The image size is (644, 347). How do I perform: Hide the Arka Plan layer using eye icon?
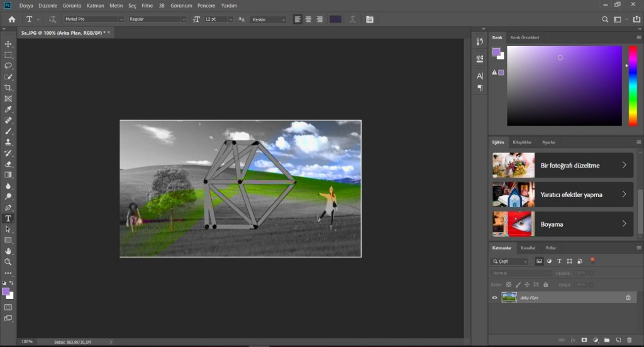[x=494, y=297]
